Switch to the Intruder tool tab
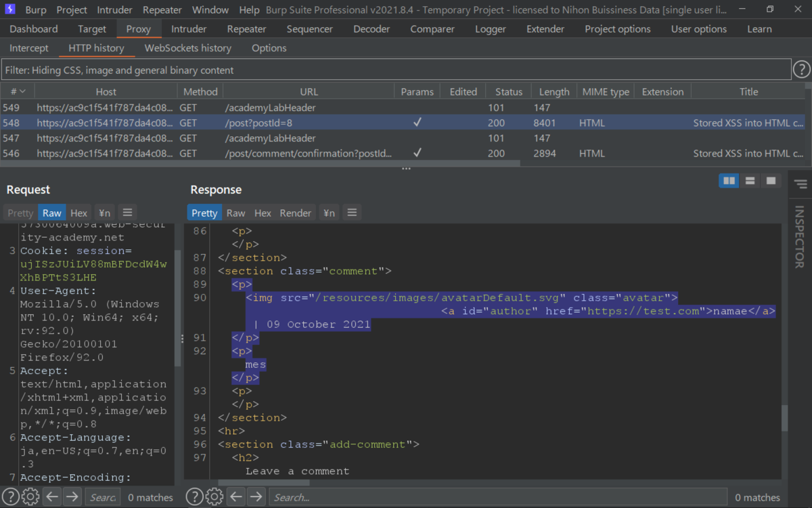Image resolution: width=812 pixels, height=508 pixels. click(189, 29)
